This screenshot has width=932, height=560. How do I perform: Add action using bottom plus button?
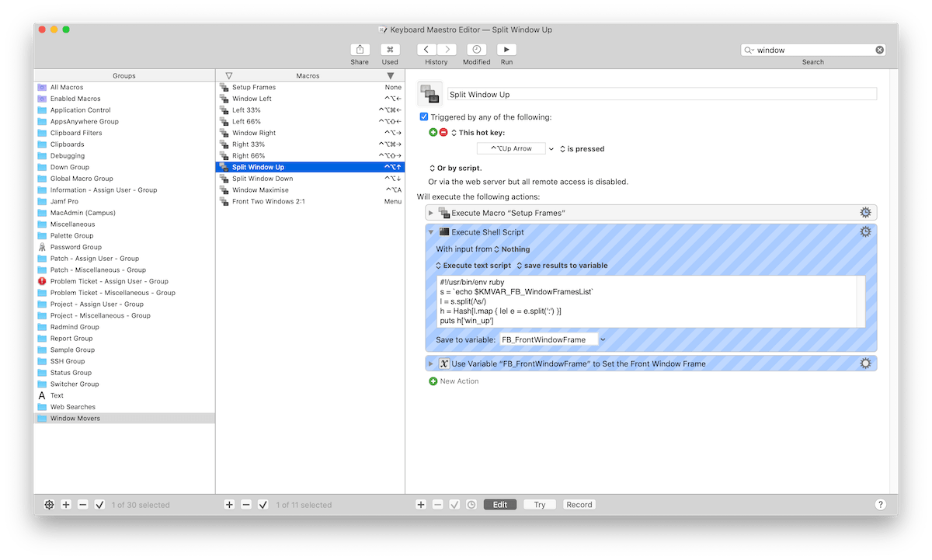pos(421,505)
